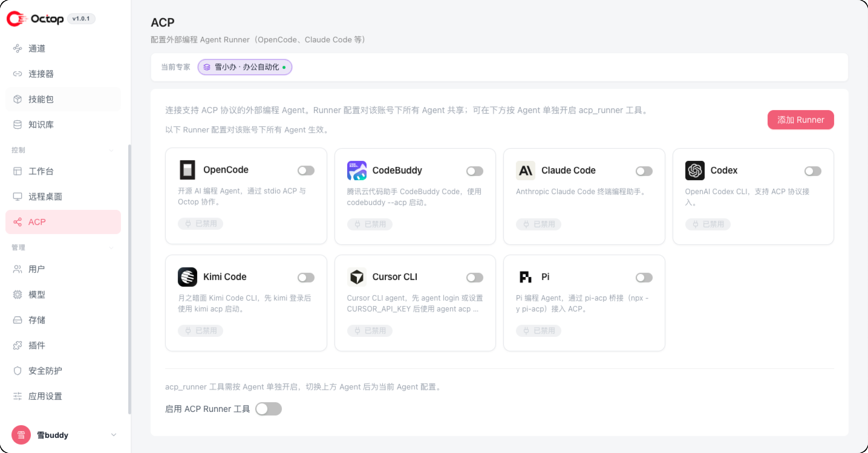Image resolution: width=868 pixels, height=453 pixels.
Task: Open the 存储 menu item
Action: coord(64,320)
